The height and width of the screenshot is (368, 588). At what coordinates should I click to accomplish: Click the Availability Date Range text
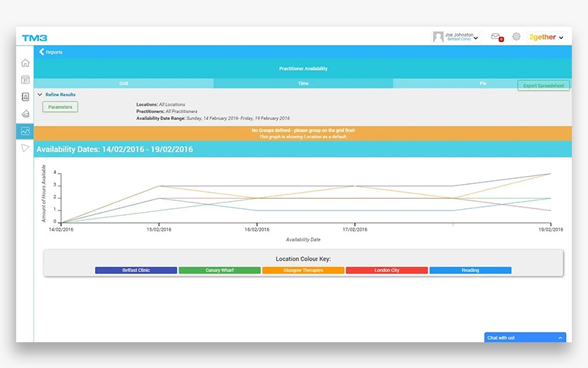[x=213, y=118]
